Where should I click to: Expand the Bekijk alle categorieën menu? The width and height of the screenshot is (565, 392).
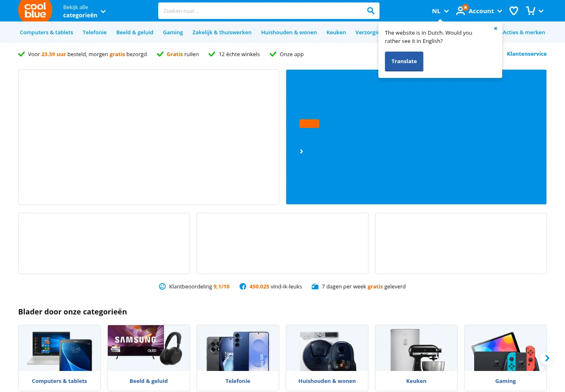84,11
